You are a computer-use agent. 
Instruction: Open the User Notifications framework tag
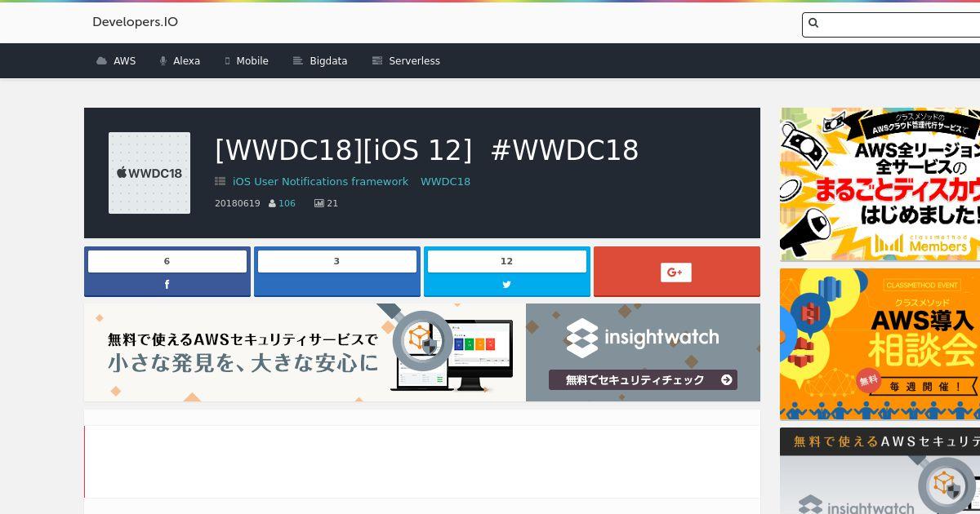[x=332, y=182]
